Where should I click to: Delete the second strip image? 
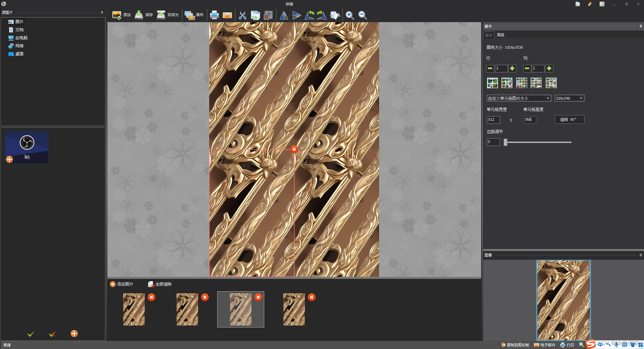(205, 297)
